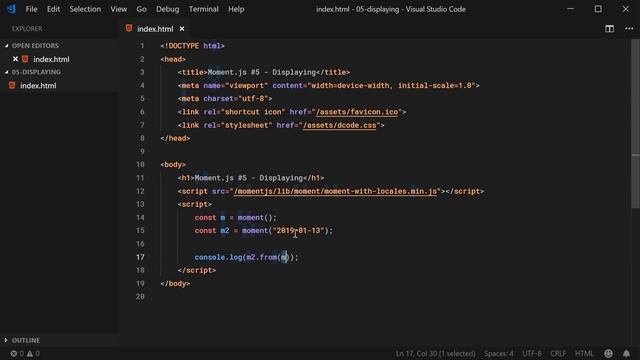Image resolution: width=640 pixels, height=360 pixels.
Task: Minimize the Visual Studio Code window
Action: tap(570, 9)
